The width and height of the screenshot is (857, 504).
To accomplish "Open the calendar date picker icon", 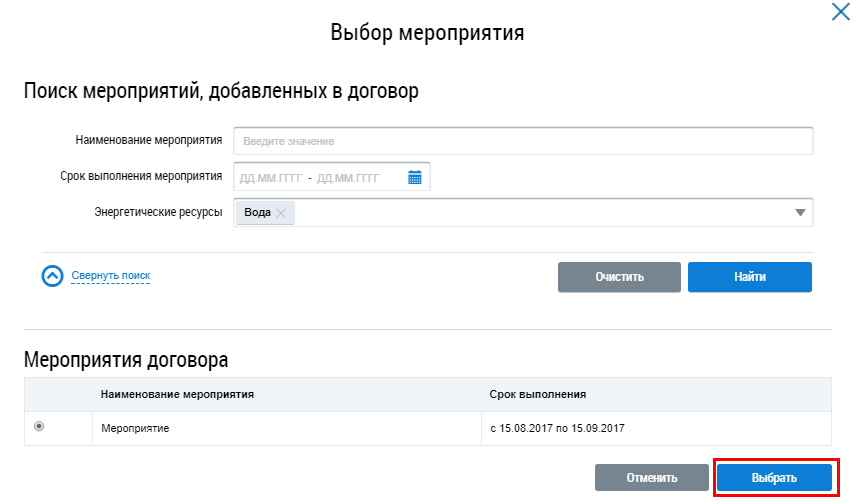I will 416,177.
